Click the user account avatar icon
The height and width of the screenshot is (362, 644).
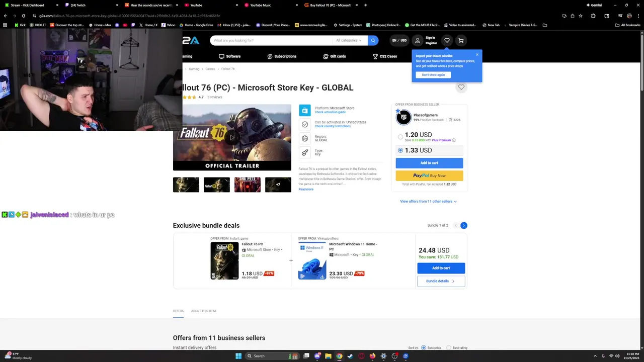[417, 41]
